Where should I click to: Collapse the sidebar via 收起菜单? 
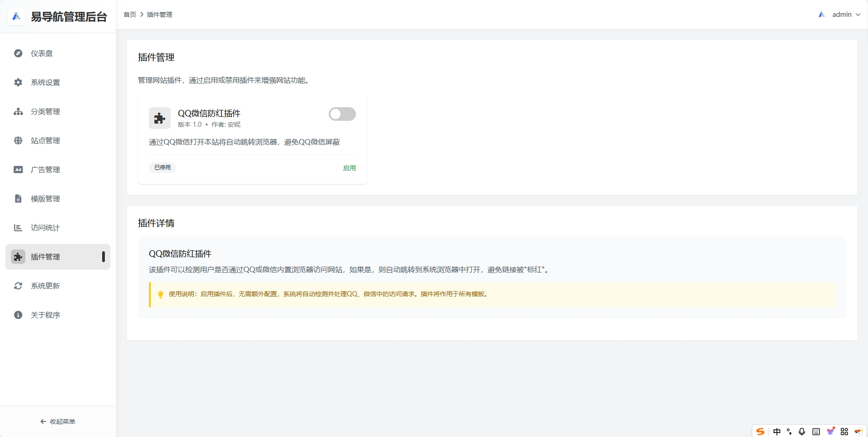click(58, 421)
